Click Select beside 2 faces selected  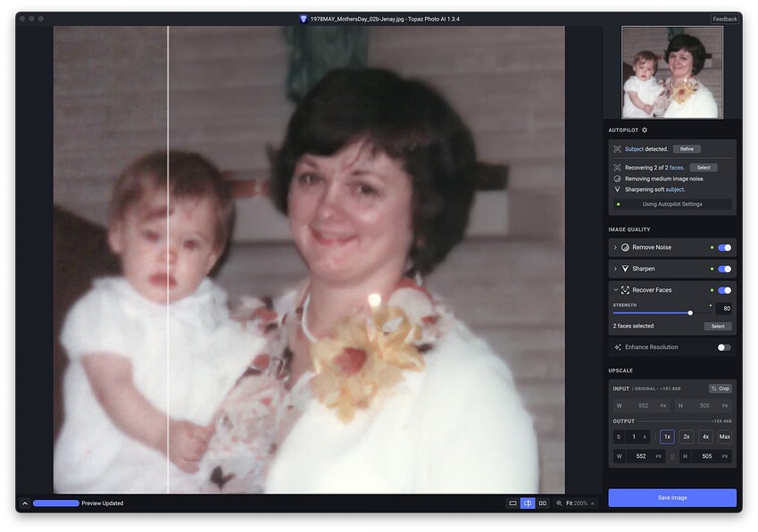point(718,326)
